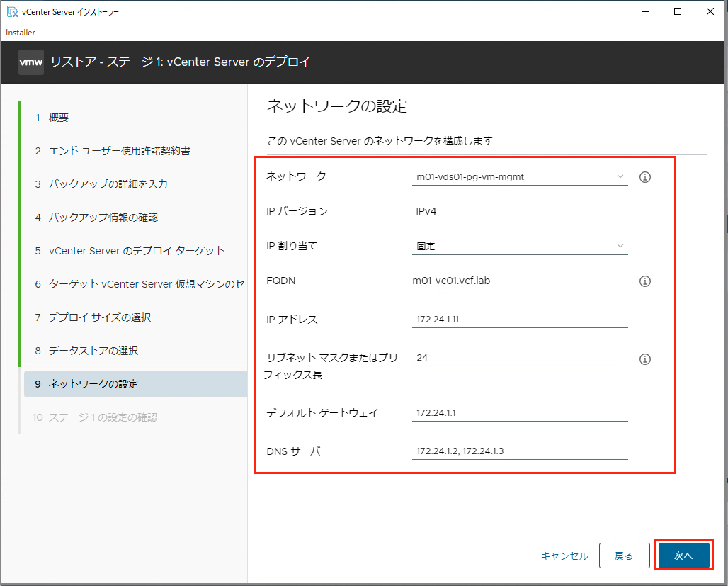Open the ネットワーク dropdown m01-vds01-pg-vm-mgmt

coord(520,177)
